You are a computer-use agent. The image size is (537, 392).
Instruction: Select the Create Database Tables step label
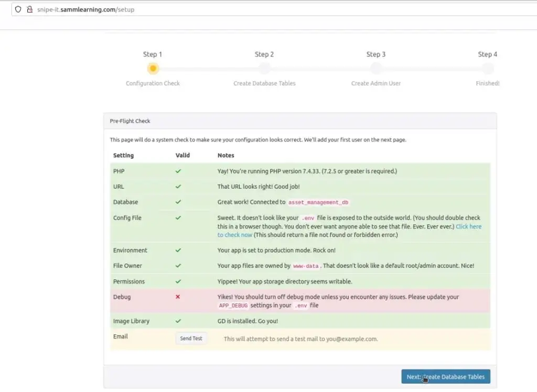[264, 83]
